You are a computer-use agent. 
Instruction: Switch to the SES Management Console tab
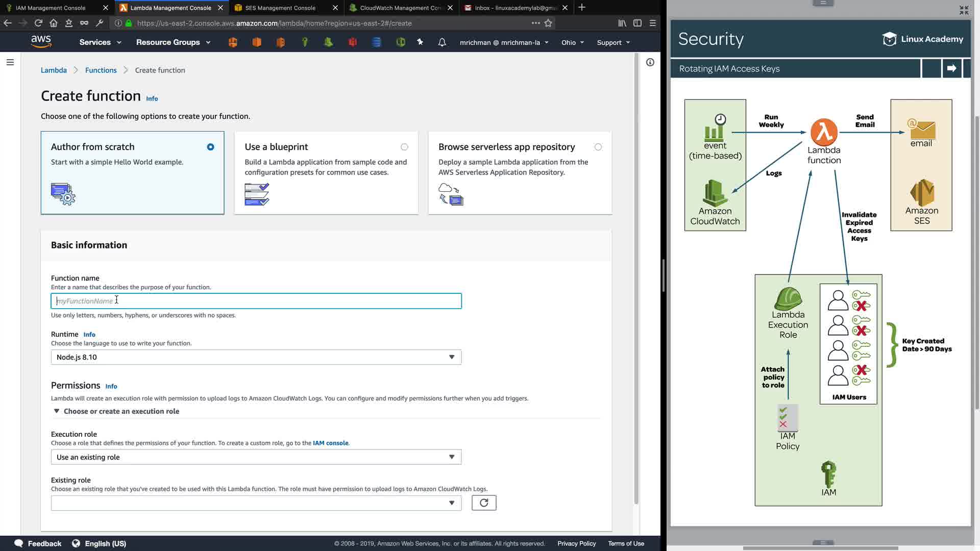pos(280,8)
